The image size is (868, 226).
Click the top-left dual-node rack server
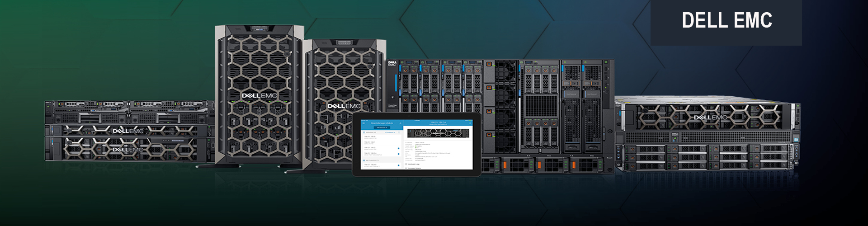pyautogui.click(x=129, y=112)
